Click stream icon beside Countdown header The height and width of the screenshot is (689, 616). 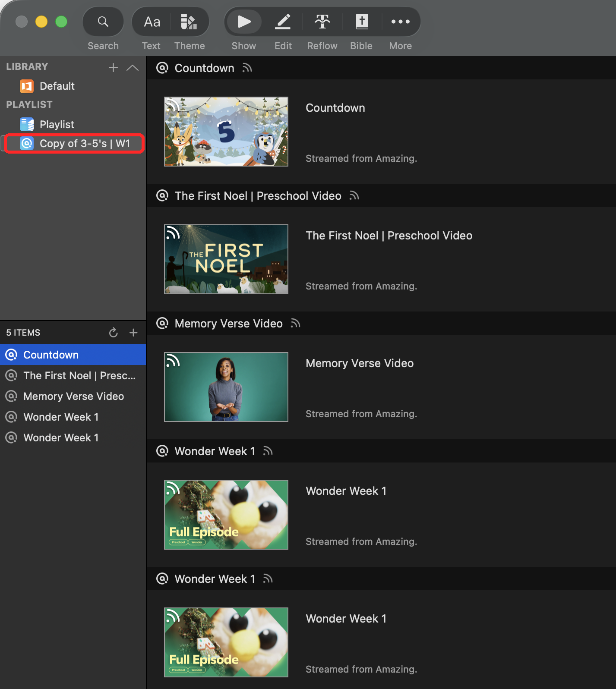pyautogui.click(x=247, y=68)
